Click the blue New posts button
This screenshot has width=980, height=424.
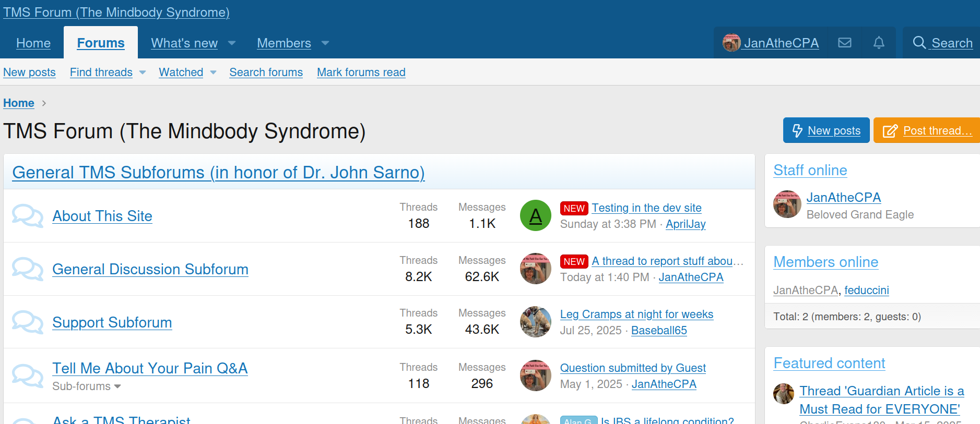826,130
